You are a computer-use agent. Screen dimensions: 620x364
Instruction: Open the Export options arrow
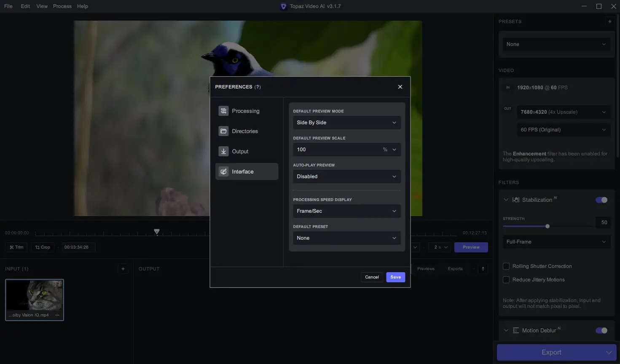pyautogui.click(x=609, y=352)
